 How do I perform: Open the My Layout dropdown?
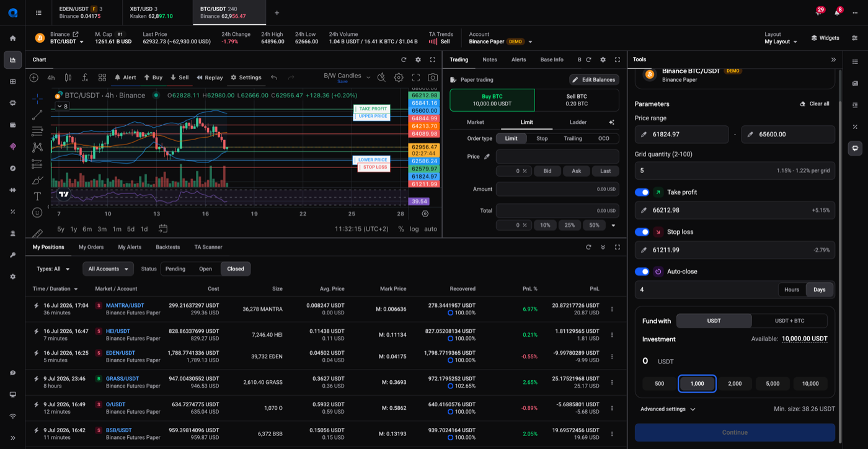click(781, 42)
